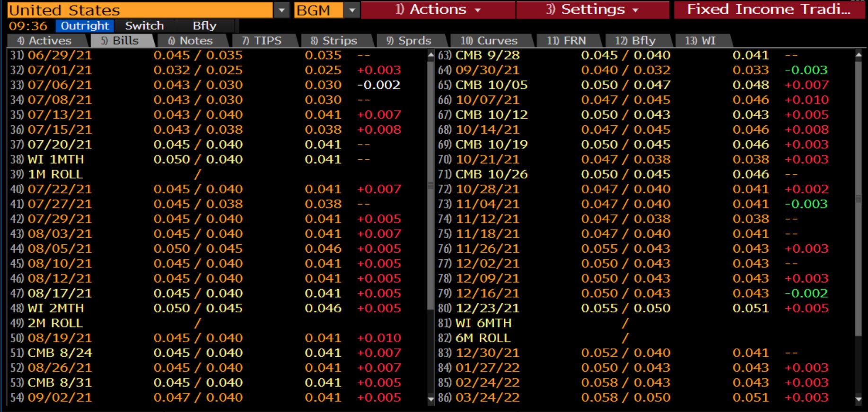Click the Fixed Income Trading button
The image size is (868, 412).
click(769, 9)
